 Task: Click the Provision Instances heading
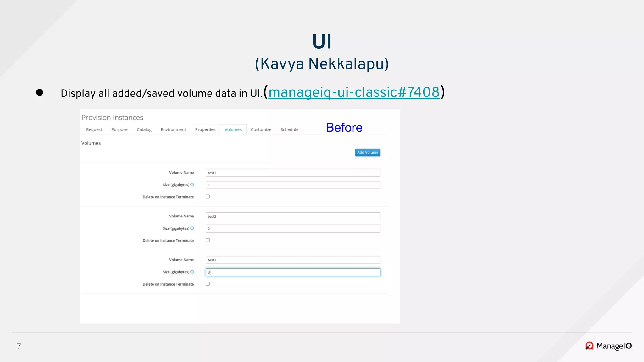pos(112,118)
